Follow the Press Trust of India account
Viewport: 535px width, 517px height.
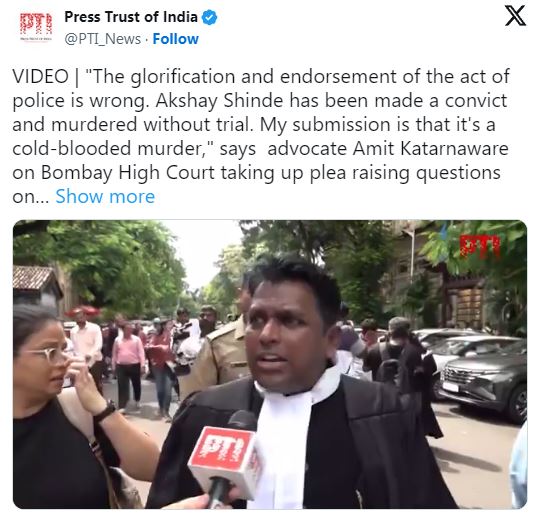(175, 39)
